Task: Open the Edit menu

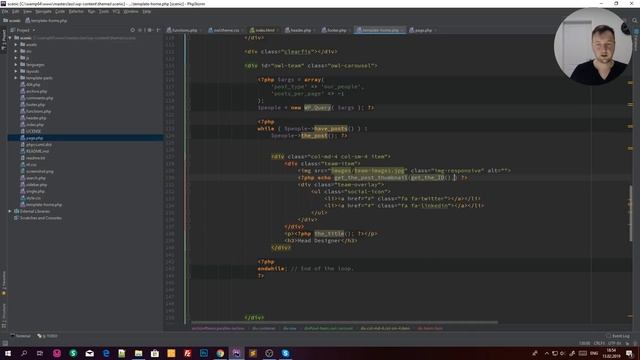Action: click(x=16, y=12)
